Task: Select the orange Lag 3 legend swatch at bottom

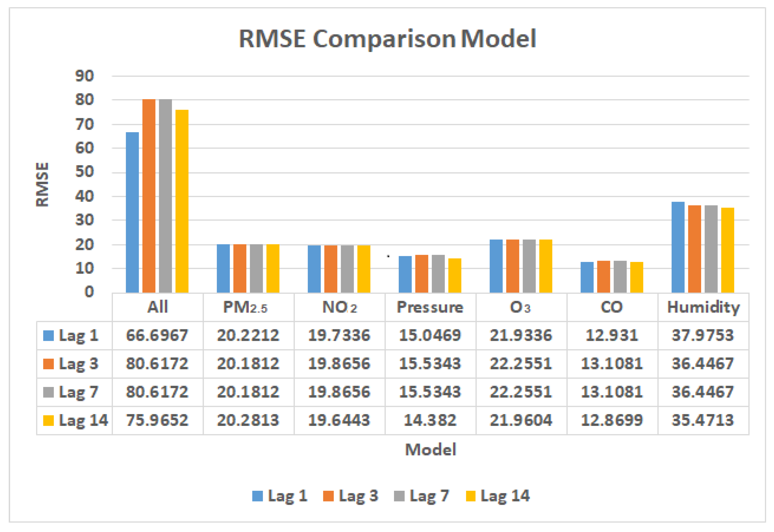Action: click(x=328, y=496)
